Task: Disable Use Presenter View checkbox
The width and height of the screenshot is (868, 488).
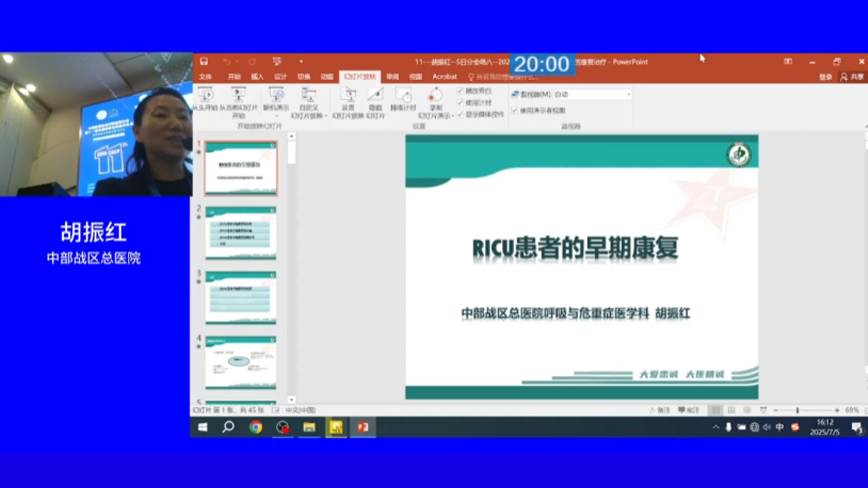Action: click(514, 110)
